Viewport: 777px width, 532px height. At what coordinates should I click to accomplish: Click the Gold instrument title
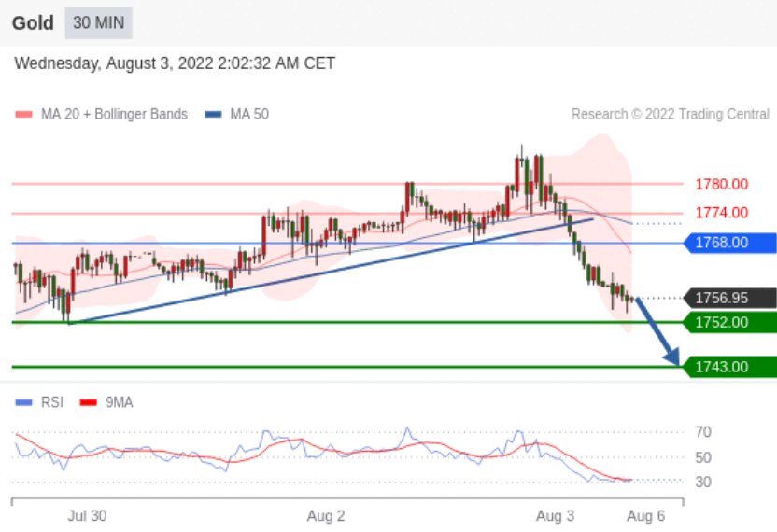pyautogui.click(x=33, y=23)
